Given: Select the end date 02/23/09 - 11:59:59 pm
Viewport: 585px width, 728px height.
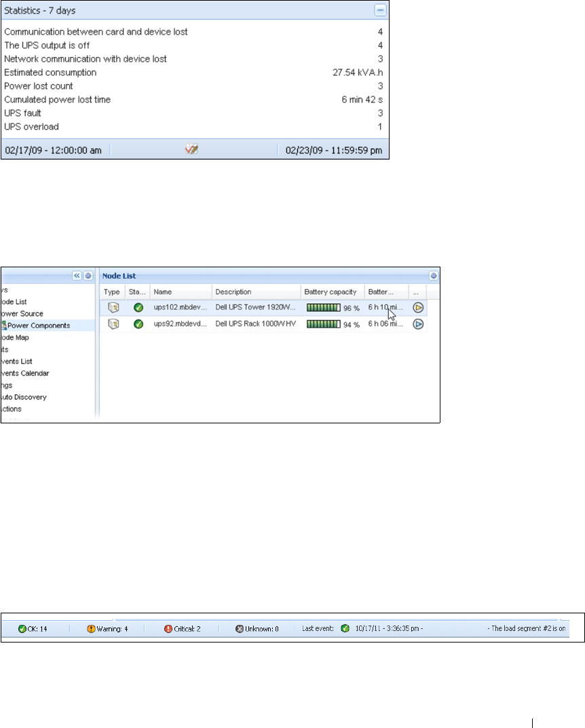Looking at the screenshot, I should point(334,151).
